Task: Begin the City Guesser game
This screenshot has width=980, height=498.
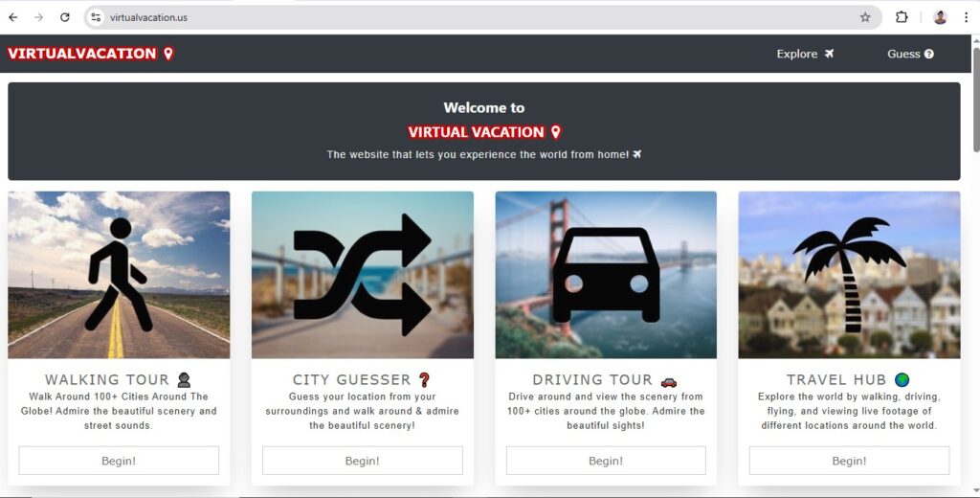Action: pos(363,461)
